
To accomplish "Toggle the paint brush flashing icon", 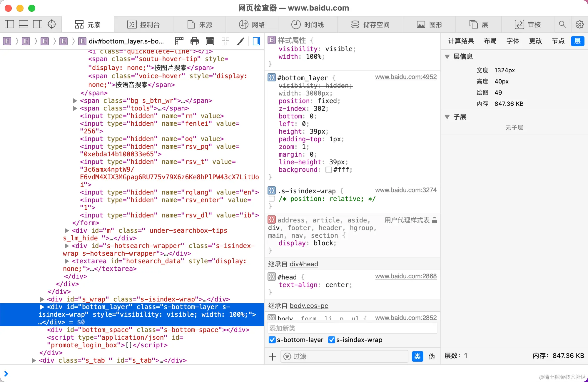I will pyautogui.click(x=240, y=41).
